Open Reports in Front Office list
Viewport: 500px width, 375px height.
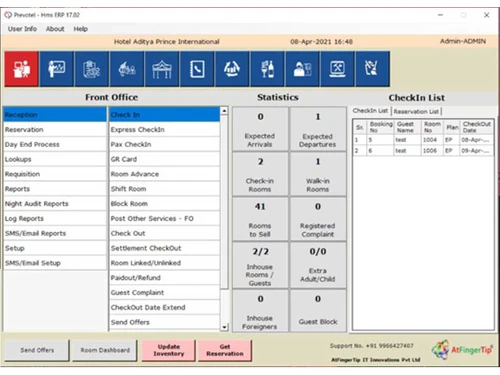(55, 189)
